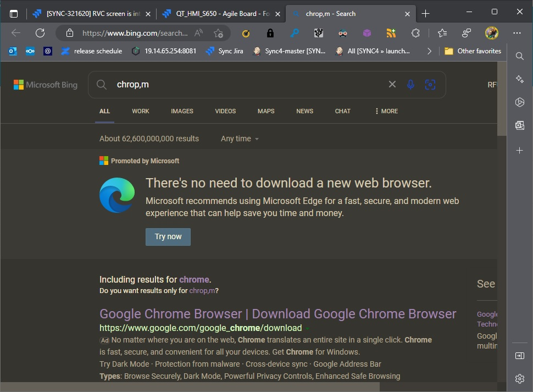
Task: Start voice search with microphone
Action: pyautogui.click(x=410, y=84)
